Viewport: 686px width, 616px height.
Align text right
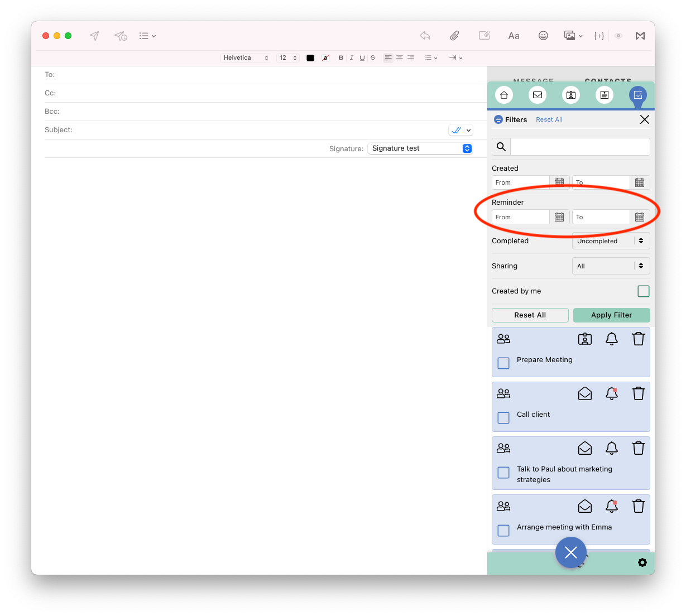tap(411, 58)
